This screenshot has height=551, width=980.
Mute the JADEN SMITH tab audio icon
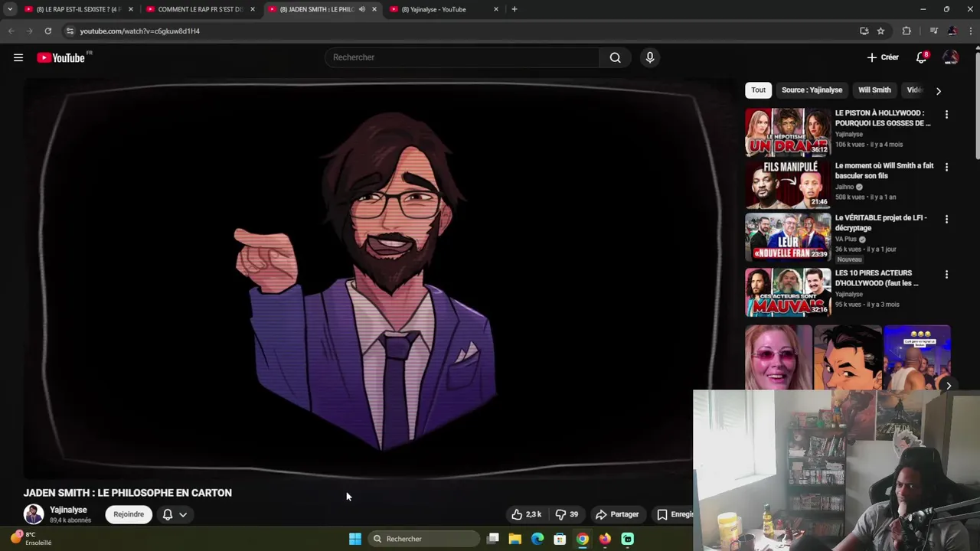362,9
